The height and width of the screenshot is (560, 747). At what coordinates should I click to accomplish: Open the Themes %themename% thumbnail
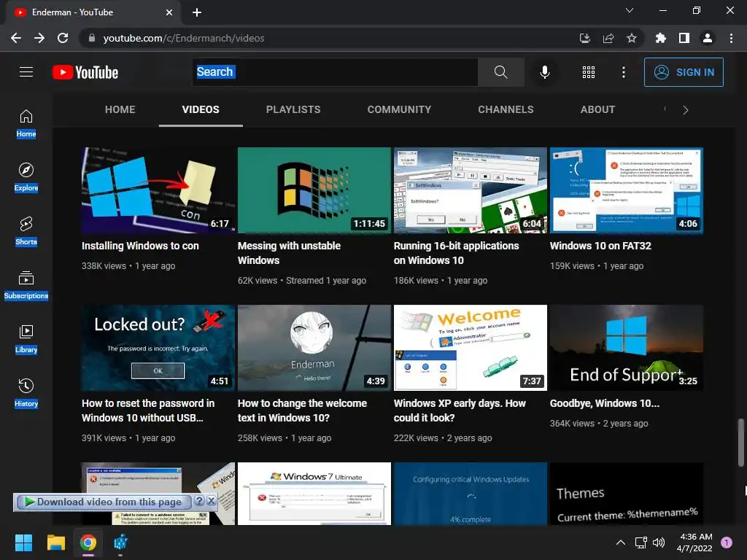coord(627,494)
